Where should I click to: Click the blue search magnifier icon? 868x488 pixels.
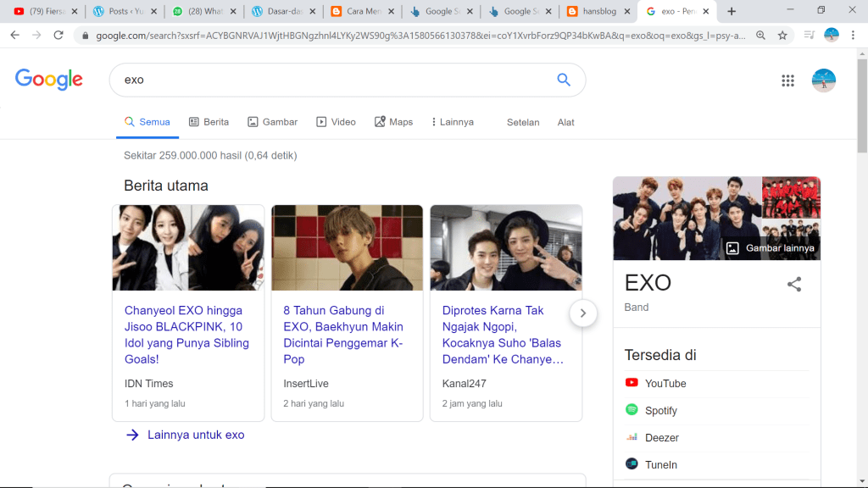(x=564, y=80)
